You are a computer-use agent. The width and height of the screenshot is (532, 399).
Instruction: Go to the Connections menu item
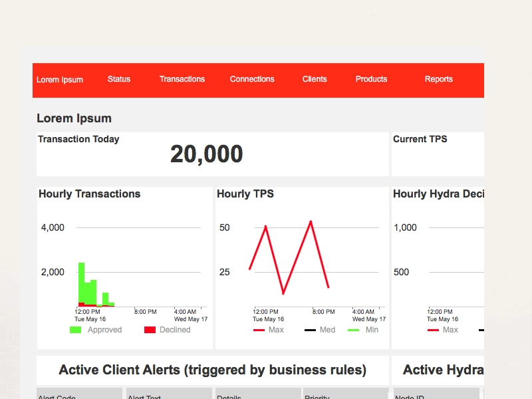click(252, 79)
